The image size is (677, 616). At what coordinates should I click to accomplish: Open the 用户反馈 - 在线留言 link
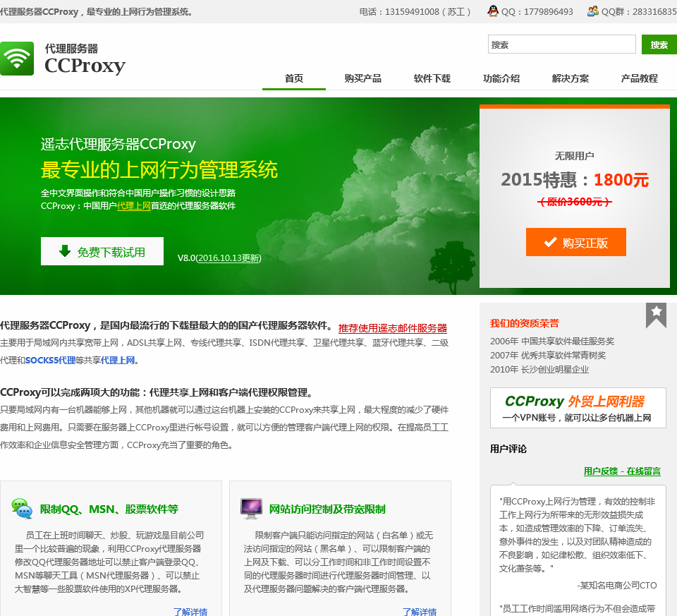click(622, 471)
